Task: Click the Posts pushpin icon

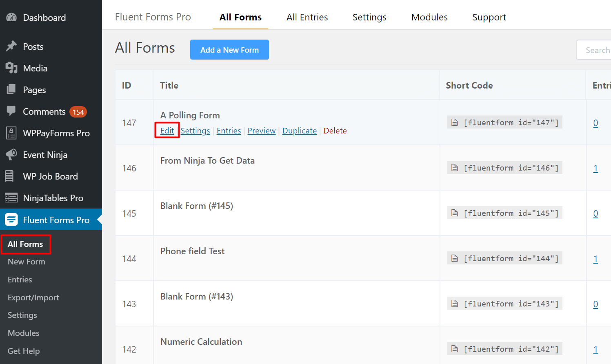Action: (x=11, y=46)
